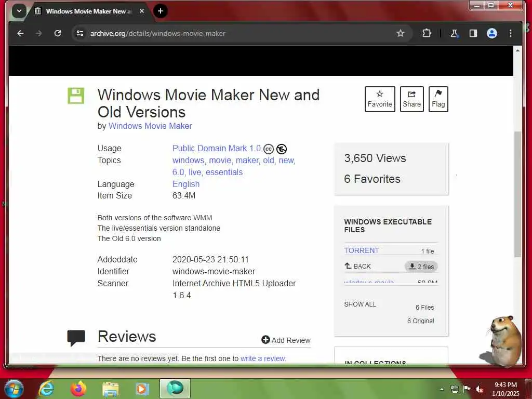Download the 2 files button
The image size is (532, 399).
coord(421,267)
